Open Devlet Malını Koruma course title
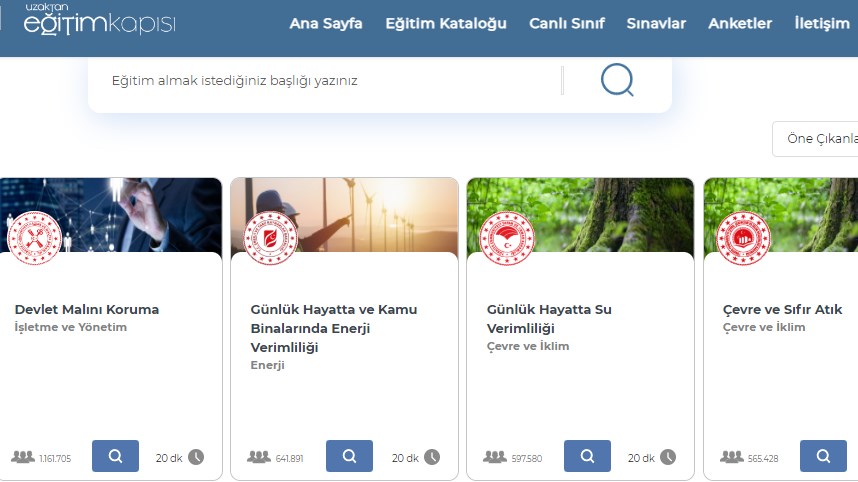Viewport: 858px width, 482px height. (x=86, y=310)
